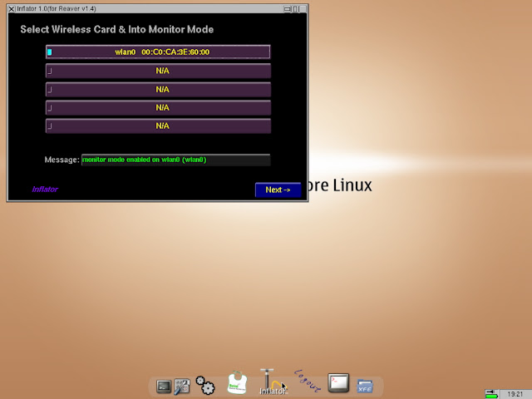Toggle the second N/A card slot
Image resolution: width=532 pixels, height=399 pixels.
pos(158,89)
